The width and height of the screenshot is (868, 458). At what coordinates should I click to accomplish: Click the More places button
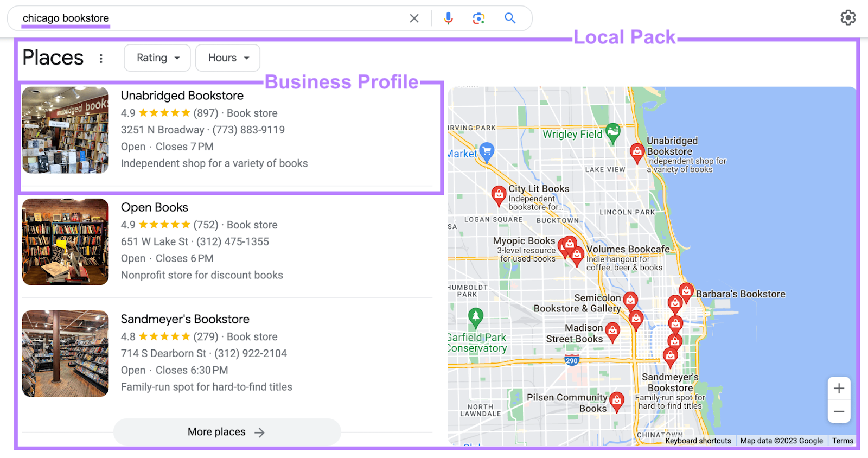[x=227, y=432]
